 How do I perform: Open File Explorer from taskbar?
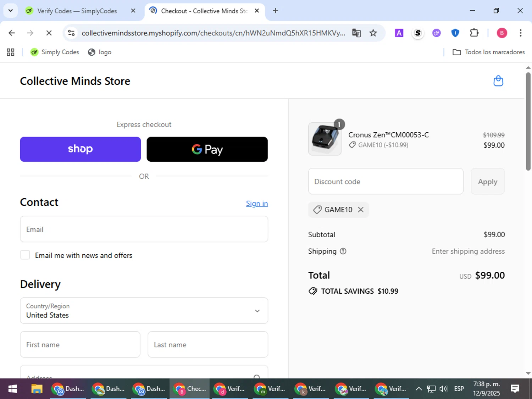click(x=37, y=389)
